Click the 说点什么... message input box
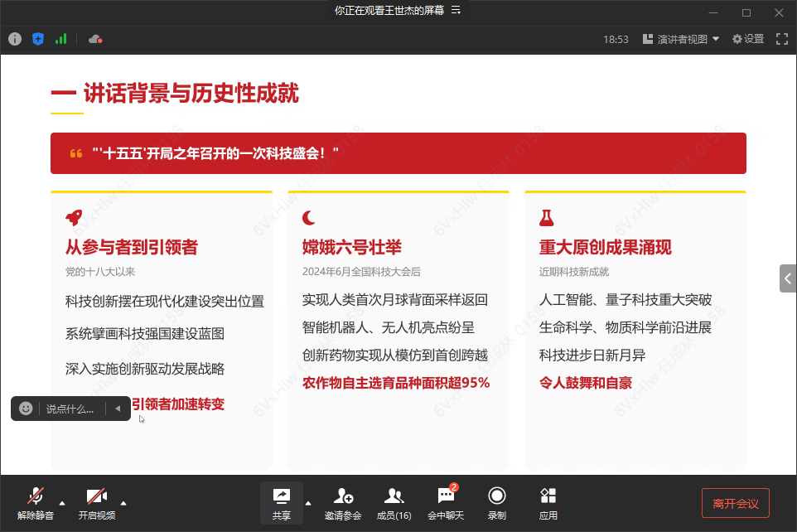Image resolution: width=797 pixels, height=532 pixels. click(x=70, y=409)
